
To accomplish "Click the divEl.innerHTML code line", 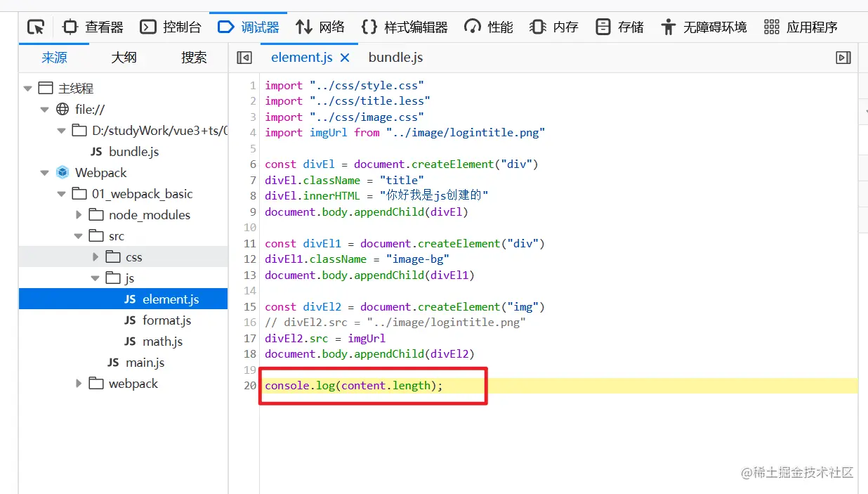I will click(x=376, y=195).
